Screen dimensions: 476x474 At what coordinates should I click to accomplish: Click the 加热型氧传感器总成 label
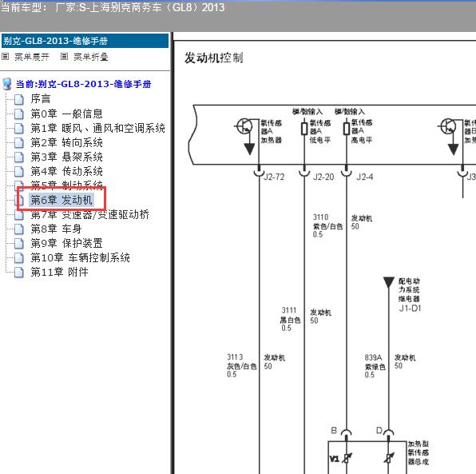[418, 453]
